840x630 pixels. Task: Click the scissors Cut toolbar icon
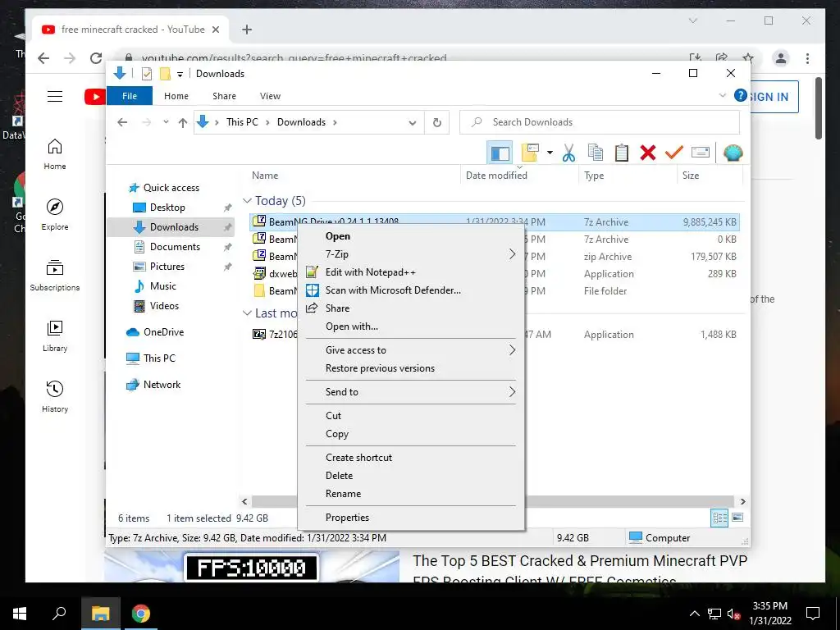pyautogui.click(x=568, y=153)
